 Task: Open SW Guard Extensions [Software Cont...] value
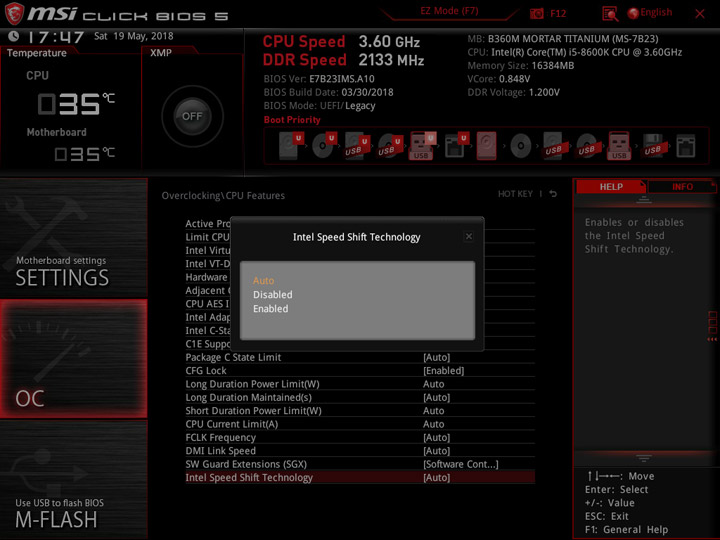coord(461,464)
